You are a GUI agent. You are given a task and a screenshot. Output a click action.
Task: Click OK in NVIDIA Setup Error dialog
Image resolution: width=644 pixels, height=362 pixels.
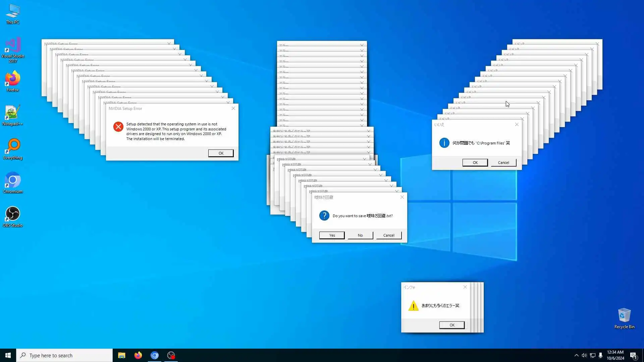[x=221, y=153]
